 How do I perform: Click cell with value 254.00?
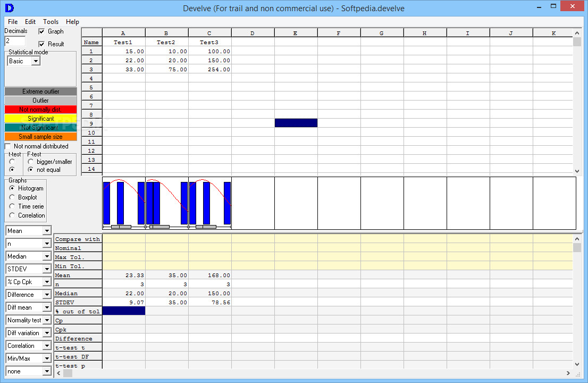click(210, 69)
